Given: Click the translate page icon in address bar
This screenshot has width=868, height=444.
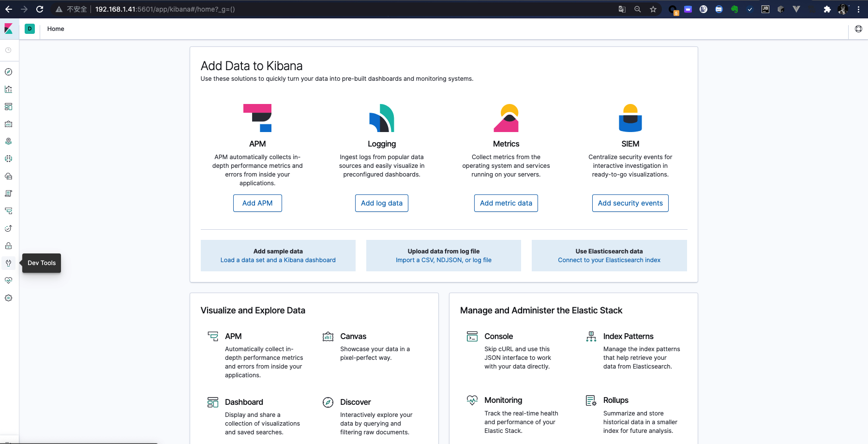Looking at the screenshot, I should pos(622,9).
